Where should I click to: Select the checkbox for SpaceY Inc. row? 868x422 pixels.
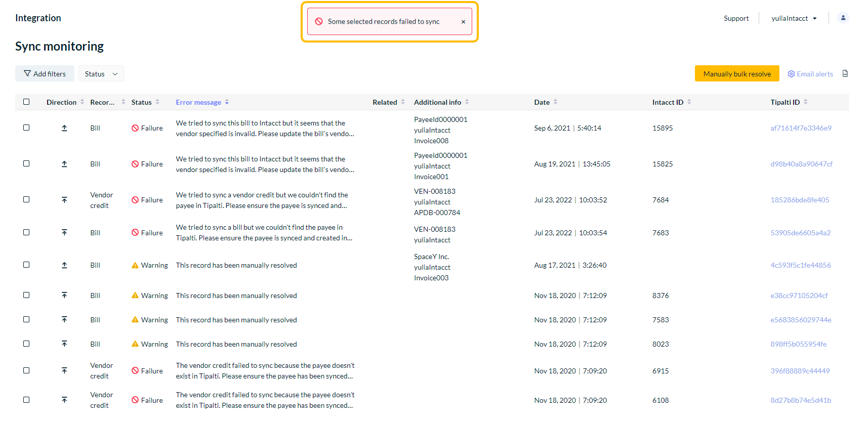pos(26,265)
